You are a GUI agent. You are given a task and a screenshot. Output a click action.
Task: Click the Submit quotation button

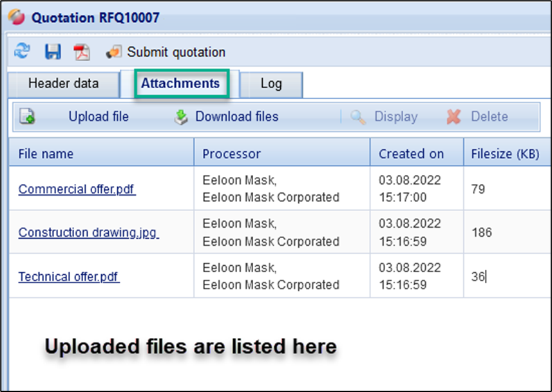[166, 52]
